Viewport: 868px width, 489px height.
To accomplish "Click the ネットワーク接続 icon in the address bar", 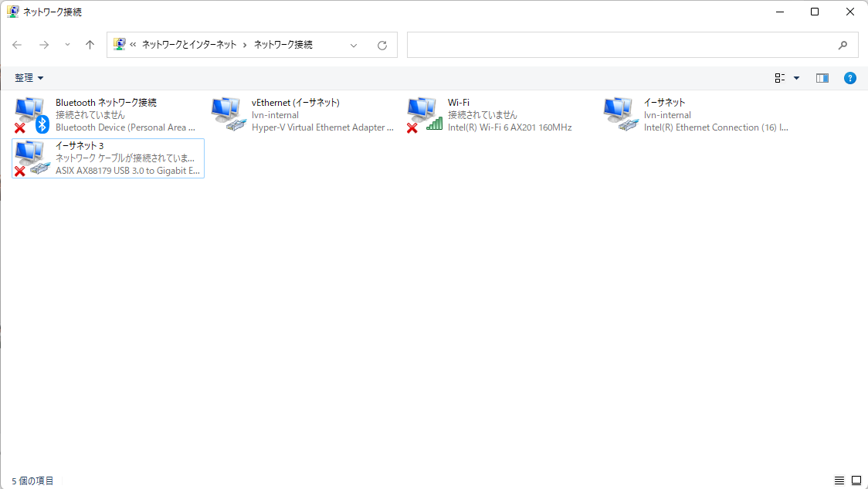I will coord(120,45).
